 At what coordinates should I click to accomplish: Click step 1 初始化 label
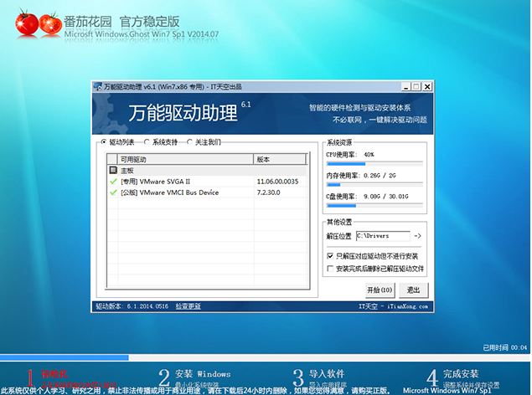coord(54,374)
